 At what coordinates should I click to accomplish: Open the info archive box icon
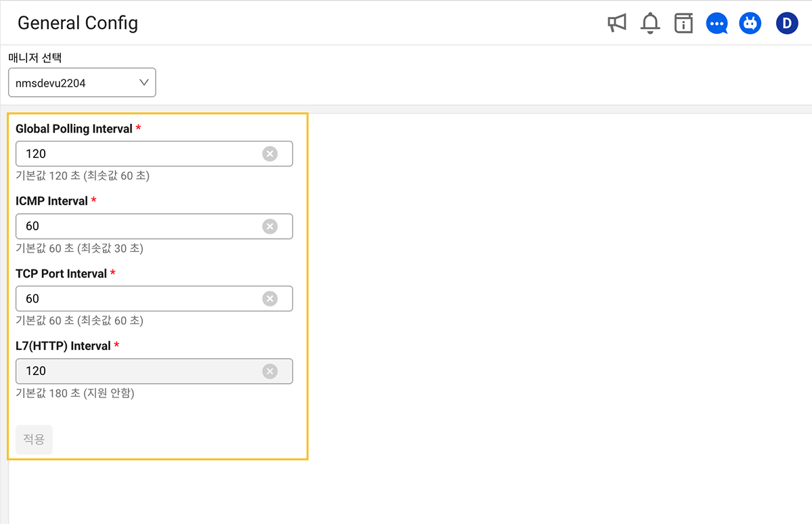pos(683,24)
